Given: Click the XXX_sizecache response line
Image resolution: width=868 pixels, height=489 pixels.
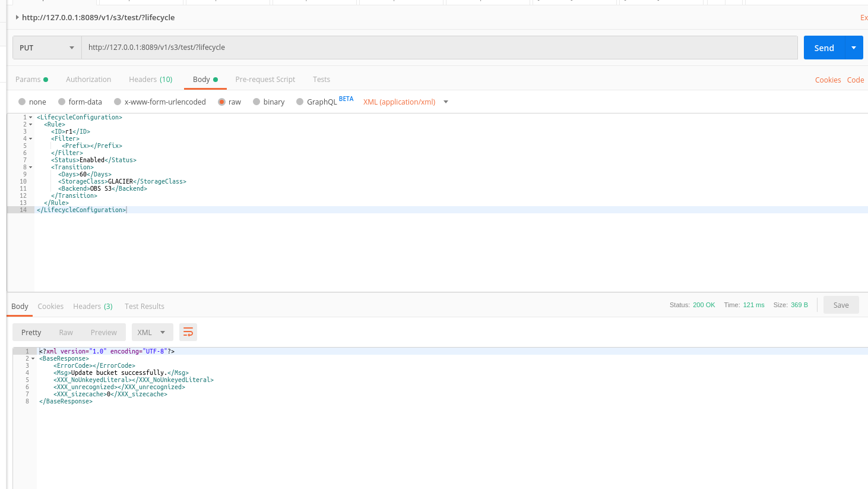Looking at the screenshot, I should coord(110,394).
